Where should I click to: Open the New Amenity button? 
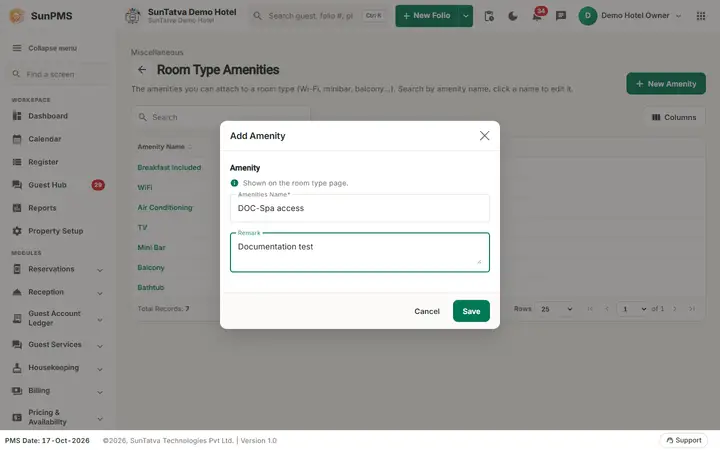[x=666, y=84]
